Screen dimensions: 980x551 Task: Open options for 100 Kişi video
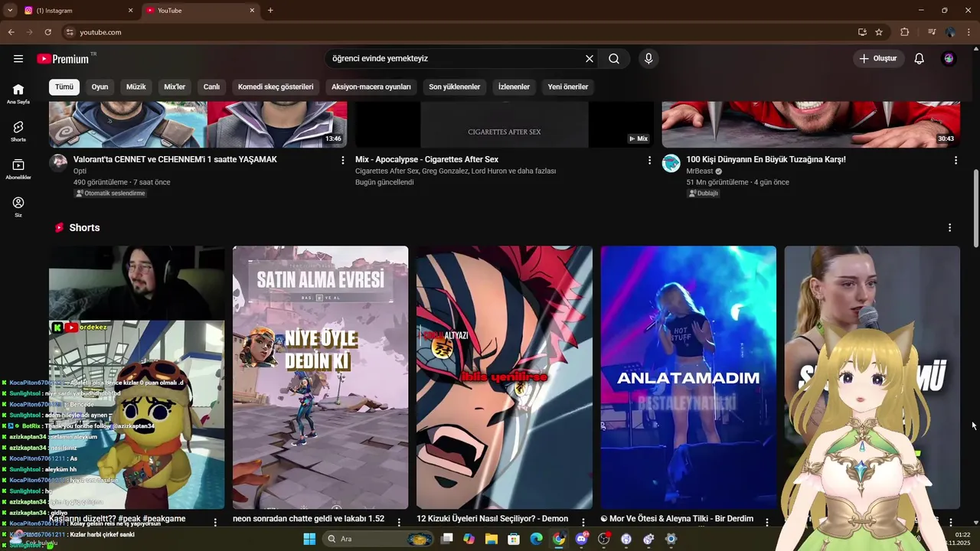pyautogui.click(x=955, y=160)
